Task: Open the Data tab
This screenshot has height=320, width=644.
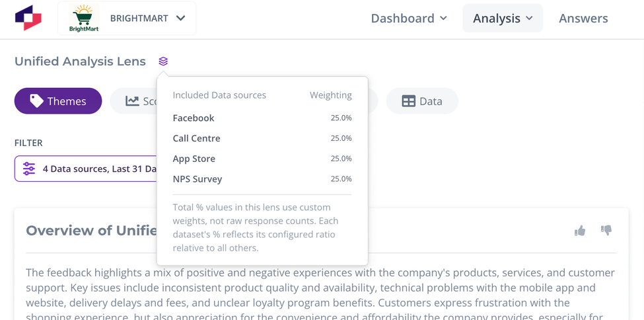Action: point(422,100)
